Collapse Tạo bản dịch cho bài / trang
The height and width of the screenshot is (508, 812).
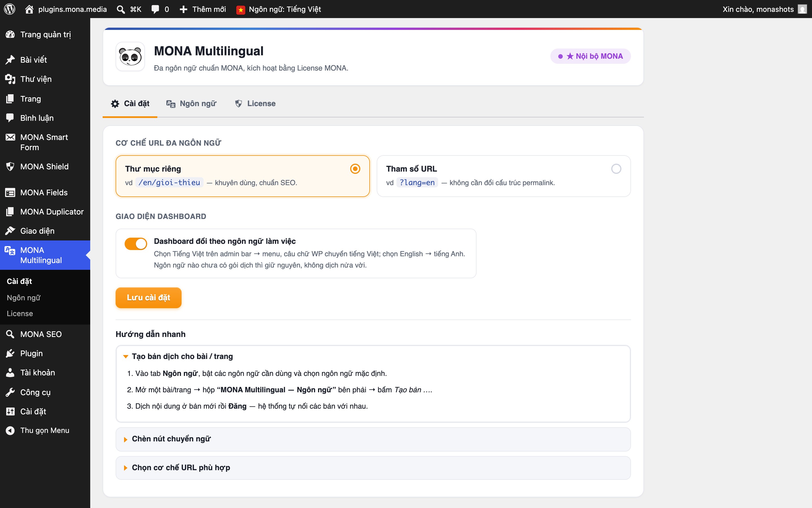tap(373, 356)
